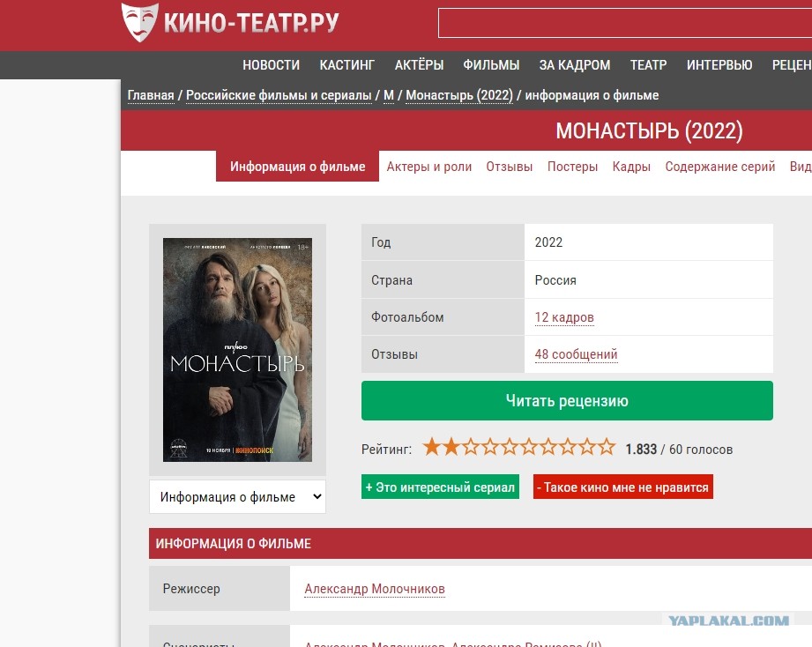Open the За кадром menu item
812x647 pixels.
[x=574, y=65]
